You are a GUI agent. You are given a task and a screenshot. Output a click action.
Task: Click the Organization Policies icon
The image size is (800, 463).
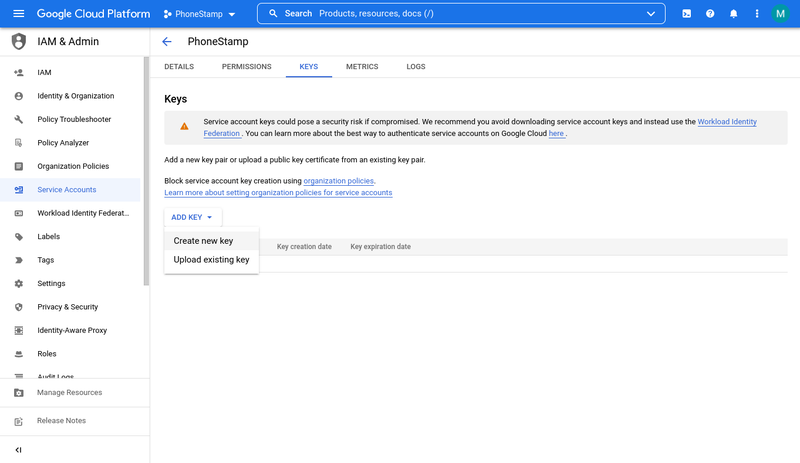[19, 166]
